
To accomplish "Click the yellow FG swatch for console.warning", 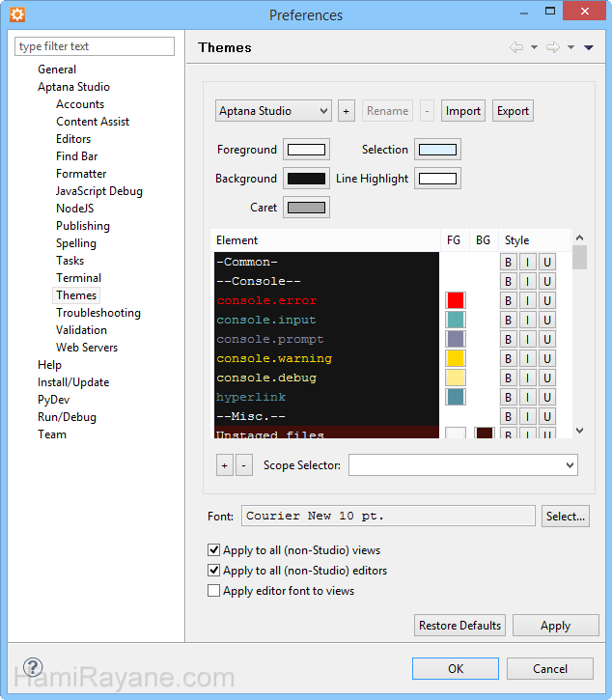I will pos(456,358).
